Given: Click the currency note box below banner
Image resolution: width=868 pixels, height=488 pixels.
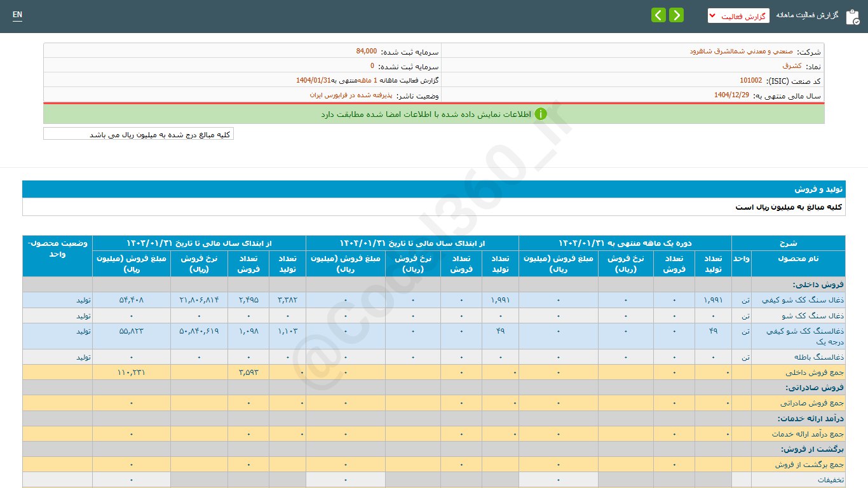Looking at the screenshot, I should [139, 134].
